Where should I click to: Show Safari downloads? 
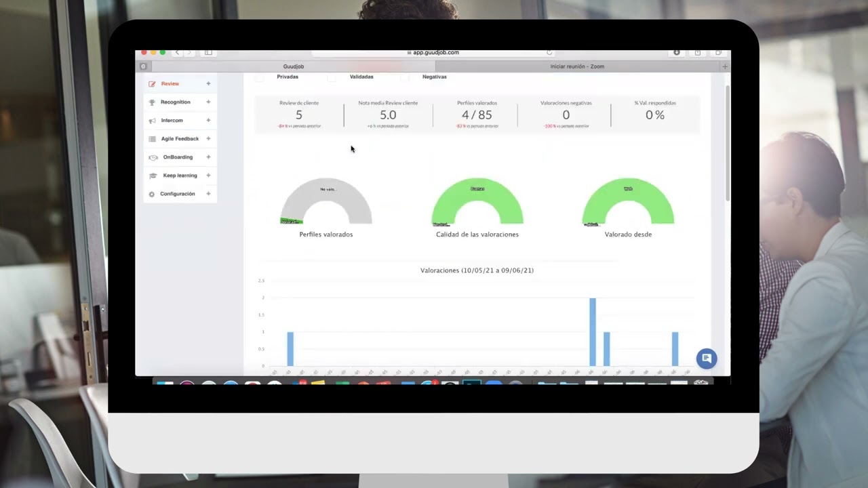[x=676, y=52]
